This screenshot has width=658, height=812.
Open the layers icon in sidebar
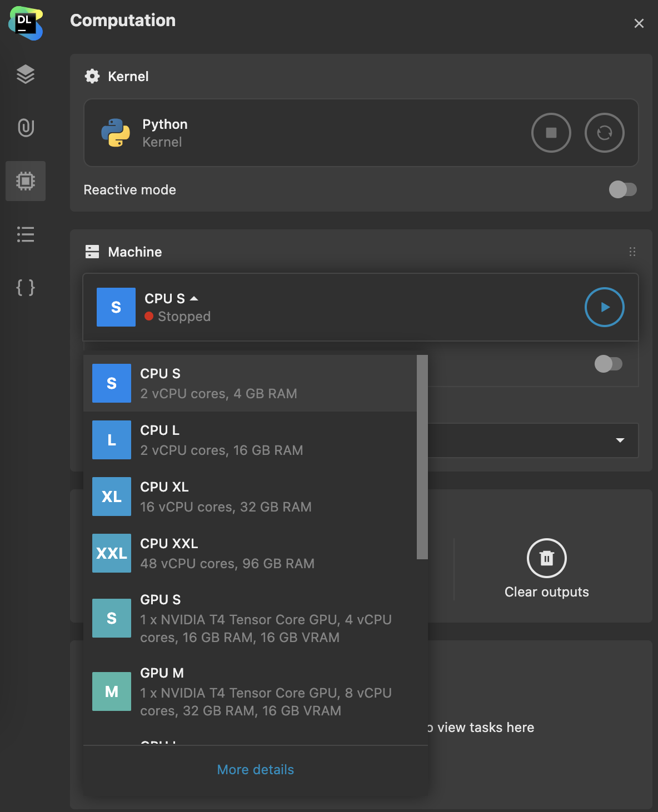[x=26, y=74]
